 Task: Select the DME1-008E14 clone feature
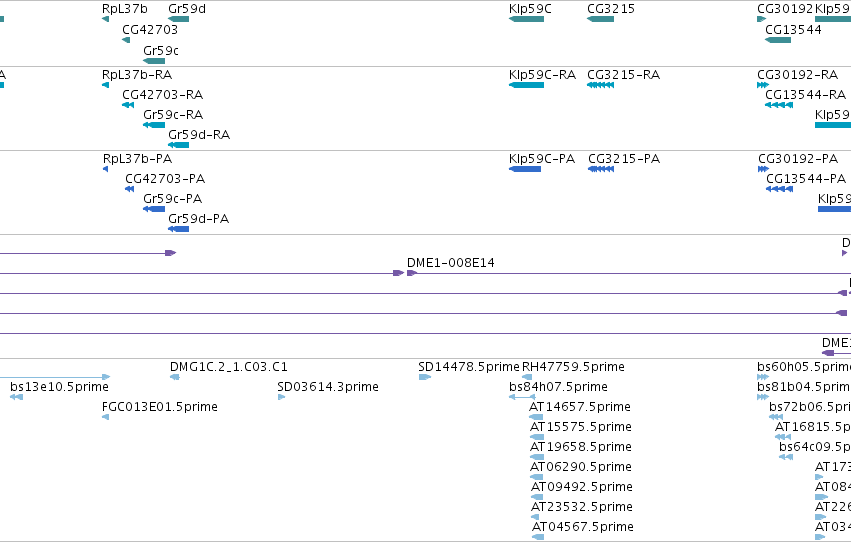629,273
